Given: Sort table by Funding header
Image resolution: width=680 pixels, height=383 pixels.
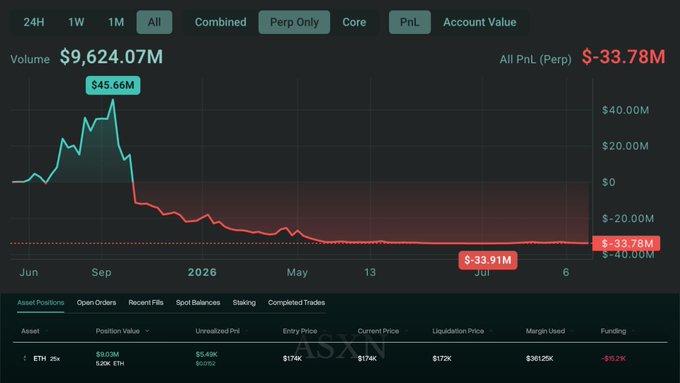Looking at the screenshot, I should tap(613, 331).
